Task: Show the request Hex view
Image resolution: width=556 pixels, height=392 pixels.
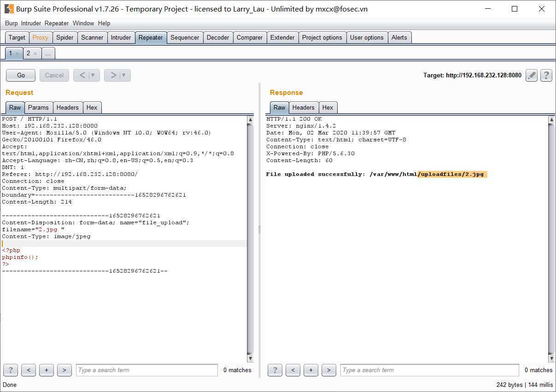Action: point(92,107)
